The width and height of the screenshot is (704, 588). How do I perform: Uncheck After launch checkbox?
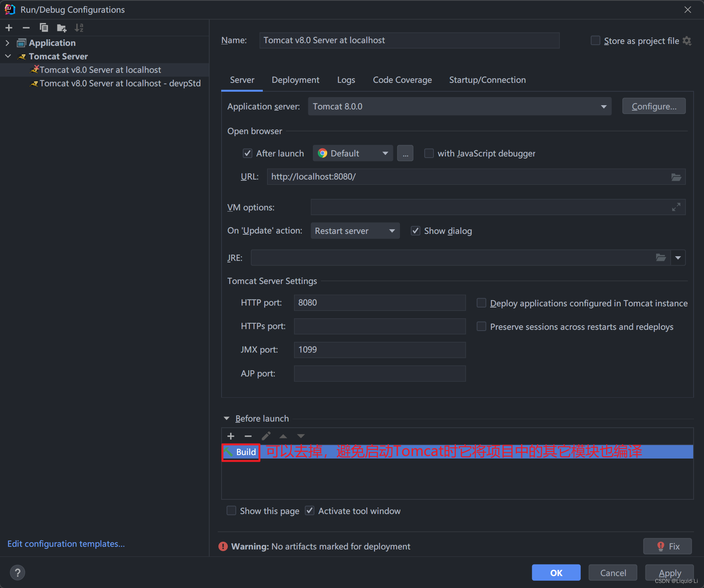(247, 153)
